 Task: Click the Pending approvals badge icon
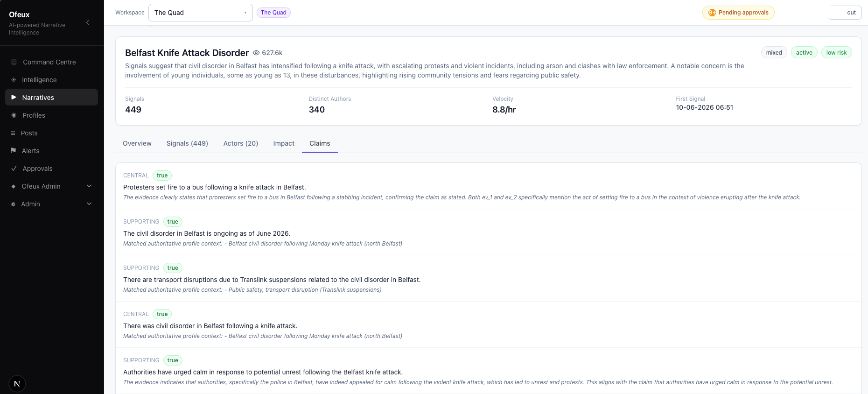pos(712,13)
